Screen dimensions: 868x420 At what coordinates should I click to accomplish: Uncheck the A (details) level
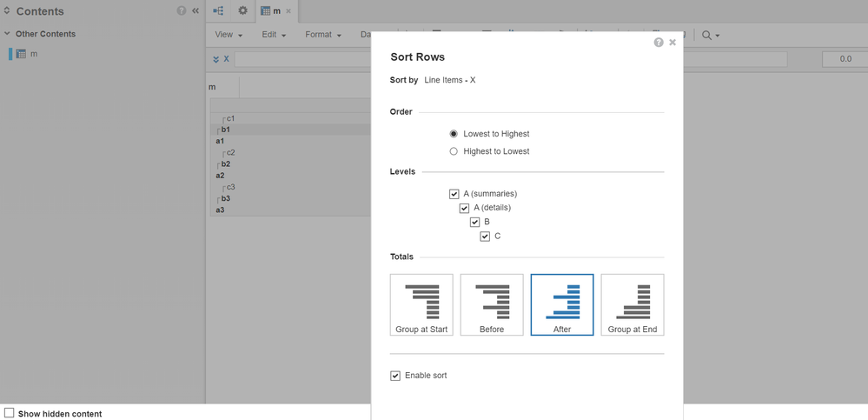pyautogui.click(x=464, y=208)
